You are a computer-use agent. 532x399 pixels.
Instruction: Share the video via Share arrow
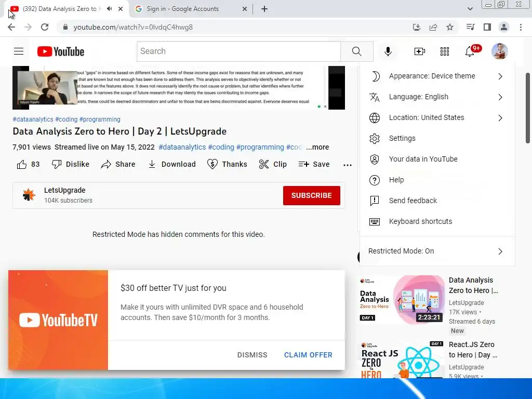coord(118,164)
